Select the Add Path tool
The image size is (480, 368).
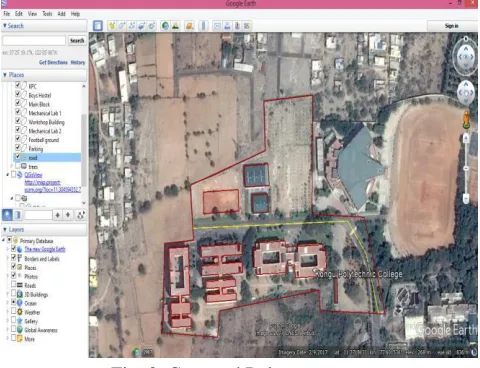[132, 26]
